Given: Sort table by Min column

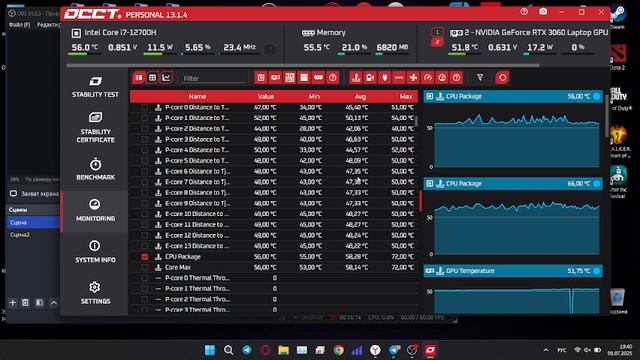Looking at the screenshot, I should click(x=314, y=97).
